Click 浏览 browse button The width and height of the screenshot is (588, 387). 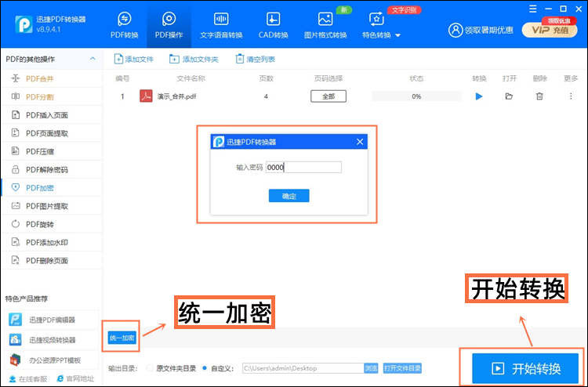(371, 368)
